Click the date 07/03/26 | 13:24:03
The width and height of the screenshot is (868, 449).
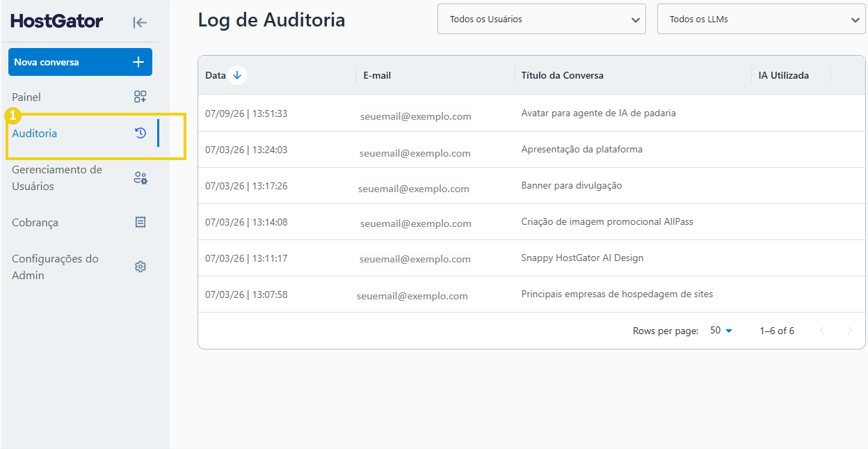coord(246,150)
